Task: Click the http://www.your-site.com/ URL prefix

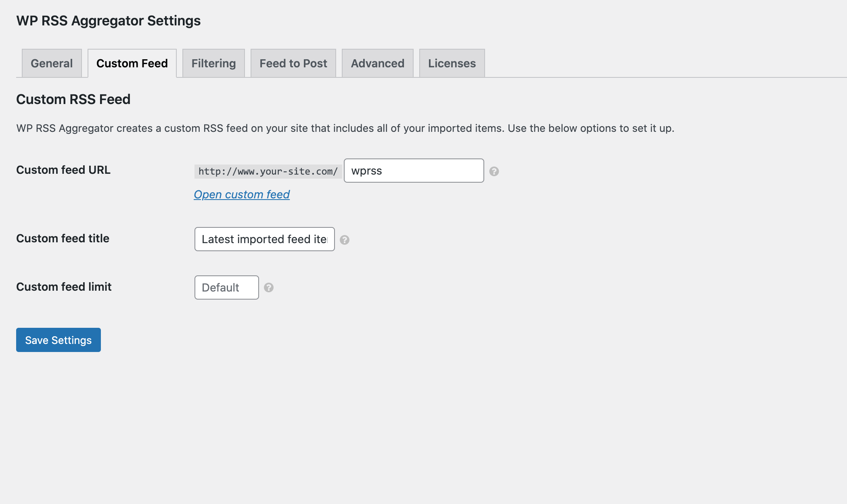Action: pyautogui.click(x=268, y=171)
